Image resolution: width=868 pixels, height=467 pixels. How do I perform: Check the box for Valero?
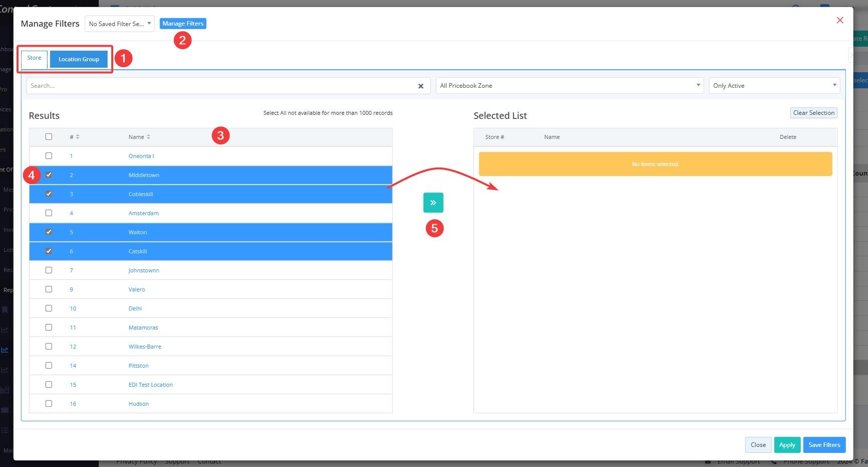(x=49, y=289)
